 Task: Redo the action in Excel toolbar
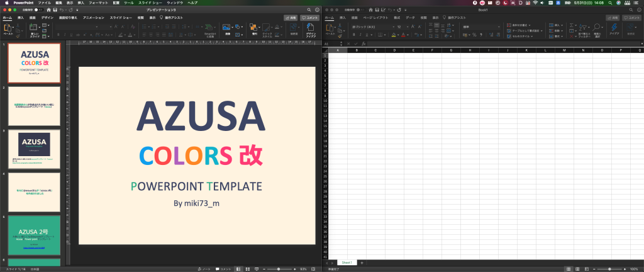pos(398,9)
